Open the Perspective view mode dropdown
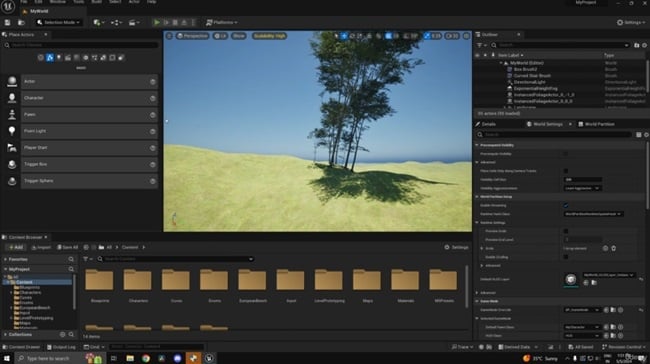 (x=192, y=36)
